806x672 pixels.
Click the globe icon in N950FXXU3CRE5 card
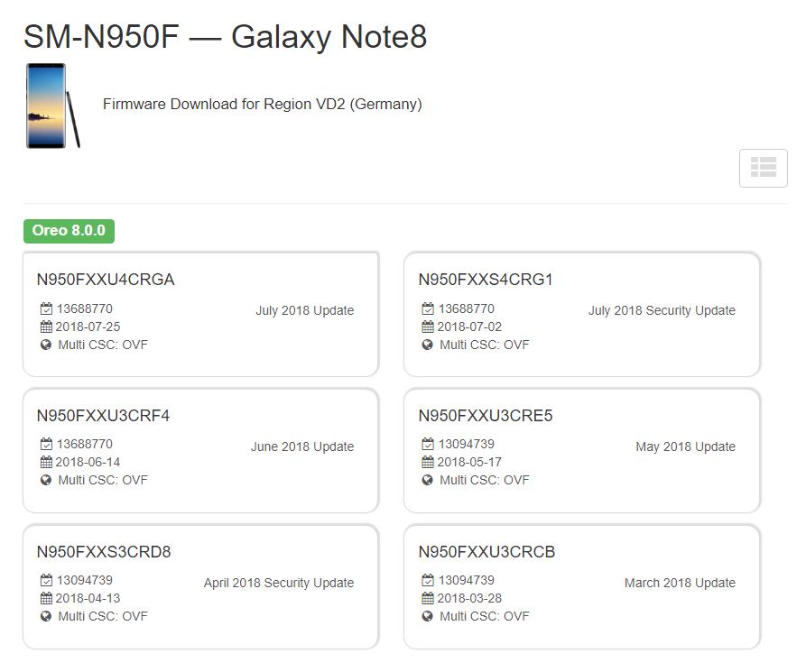pyautogui.click(x=428, y=480)
